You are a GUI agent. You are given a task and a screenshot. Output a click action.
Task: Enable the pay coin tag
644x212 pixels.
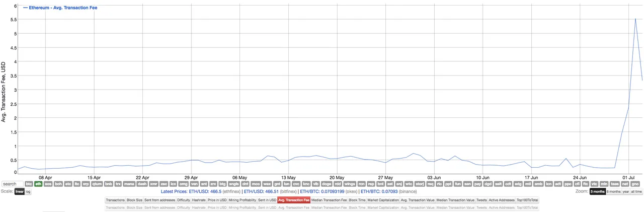477,184
